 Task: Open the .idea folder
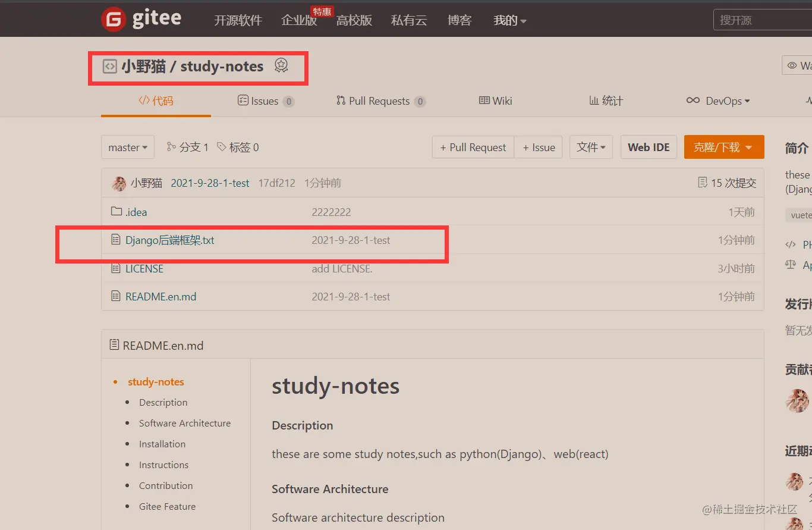coord(136,212)
